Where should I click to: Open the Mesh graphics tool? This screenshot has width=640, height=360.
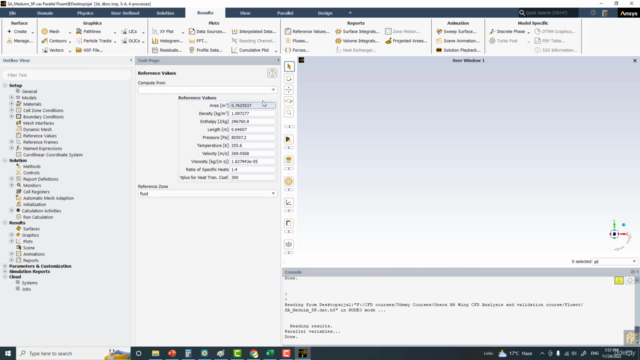pos(50,31)
